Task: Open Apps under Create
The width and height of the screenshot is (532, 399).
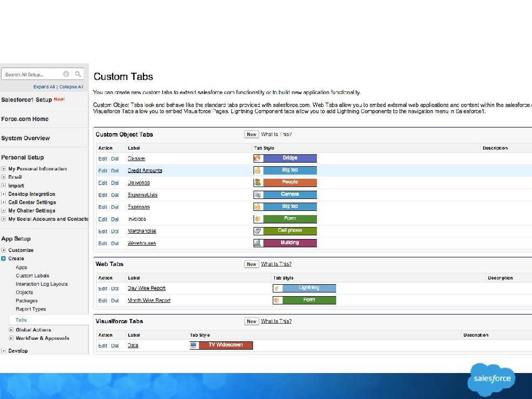Action: coord(21,268)
